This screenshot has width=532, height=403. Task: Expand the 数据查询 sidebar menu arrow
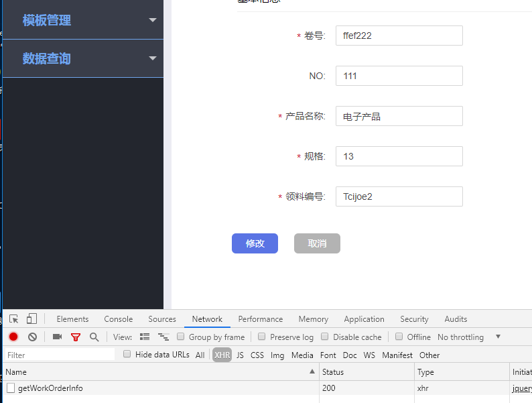[x=153, y=58]
